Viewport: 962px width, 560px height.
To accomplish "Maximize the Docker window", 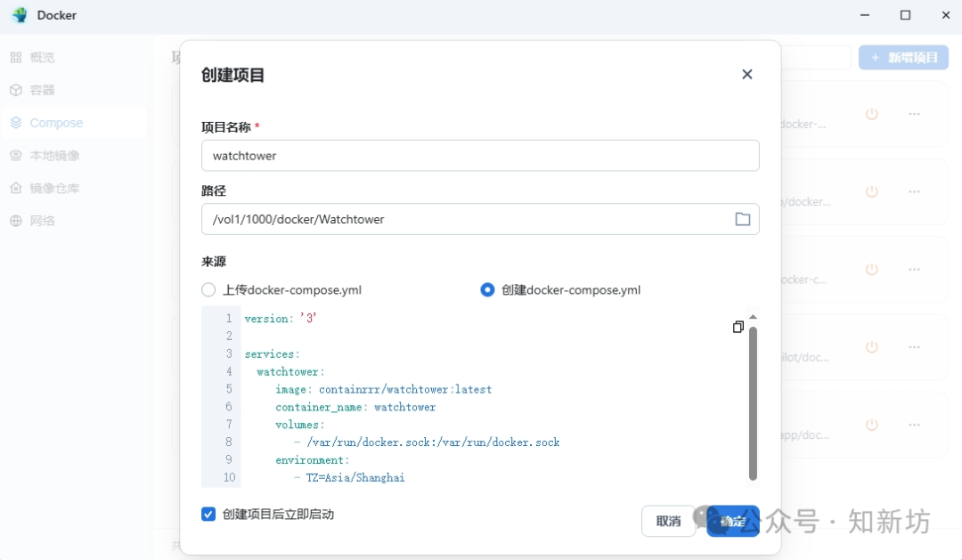I will pyautogui.click(x=905, y=15).
